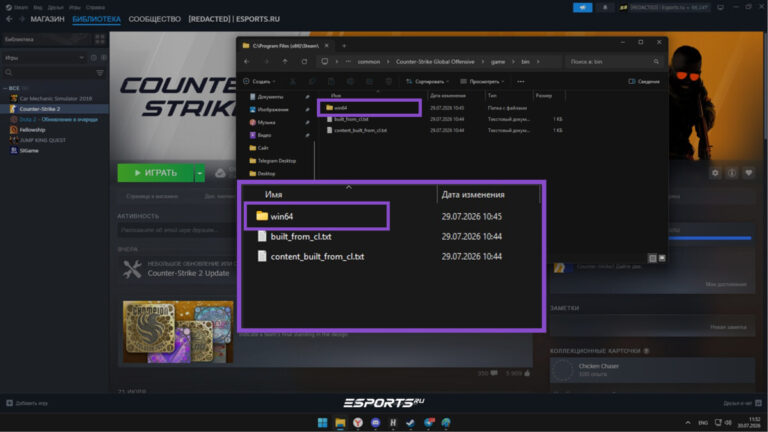Viewport: 768px width, 432px height.
Task: Open the Игры menu in Steam
Action: tap(74, 7)
